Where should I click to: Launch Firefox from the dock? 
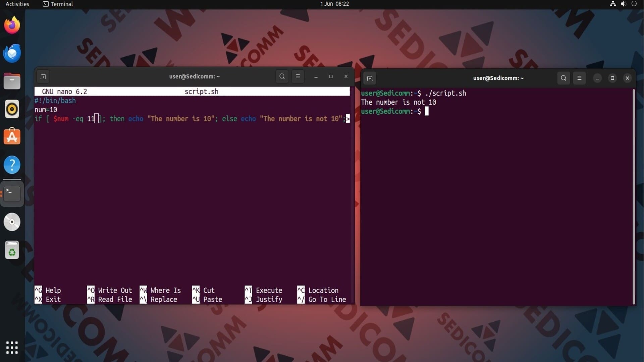pyautogui.click(x=12, y=25)
